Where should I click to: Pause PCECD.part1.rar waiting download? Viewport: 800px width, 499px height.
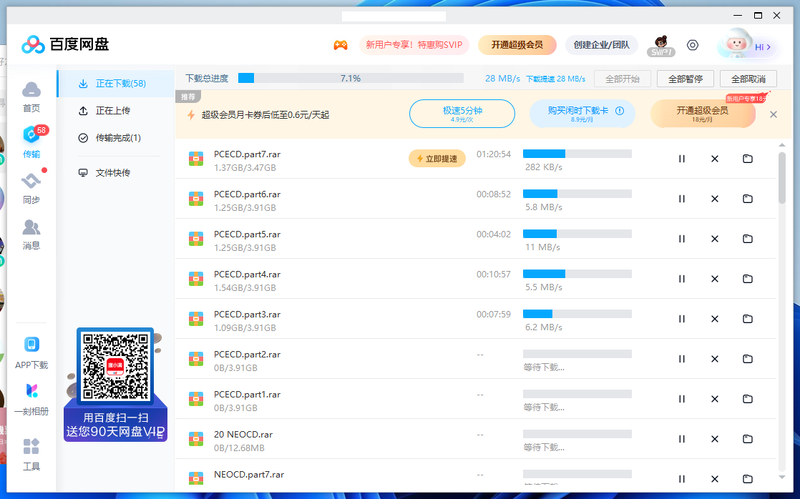point(682,398)
